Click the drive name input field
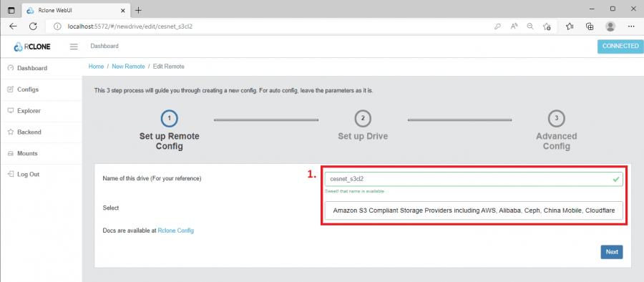Viewport: 644px width, 282px height. 474,179
